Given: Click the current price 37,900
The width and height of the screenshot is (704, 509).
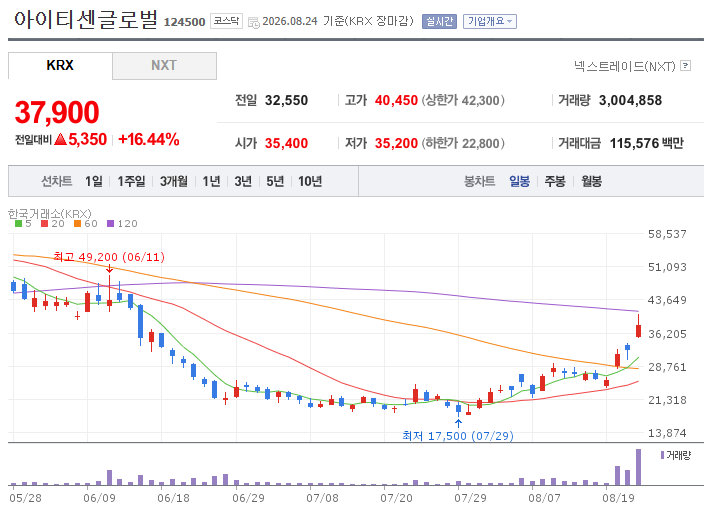Looking at the screenshot, I should 57,112.
